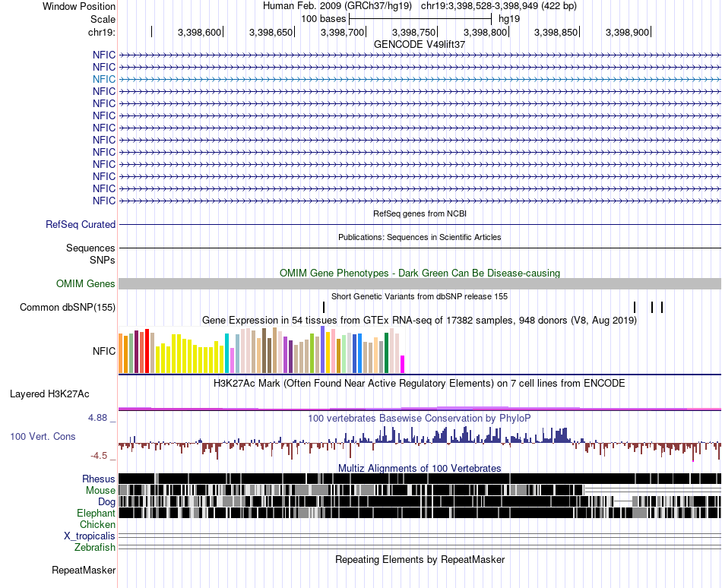This screenshot has height=588, width=722.
Task: Click '100 vertebrates Basewise Conservation by PhyloP' title
Action: click(x=420, y=419)
